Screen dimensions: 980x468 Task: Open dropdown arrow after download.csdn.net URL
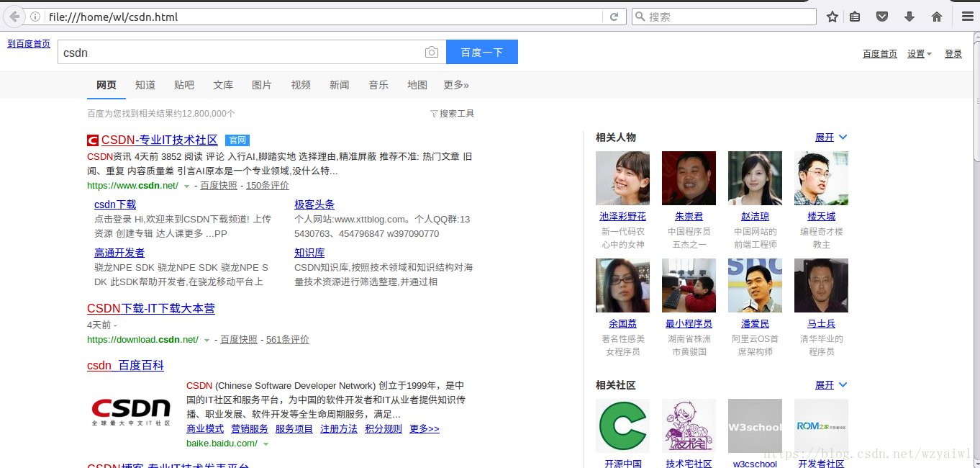[x=207, y=340]
